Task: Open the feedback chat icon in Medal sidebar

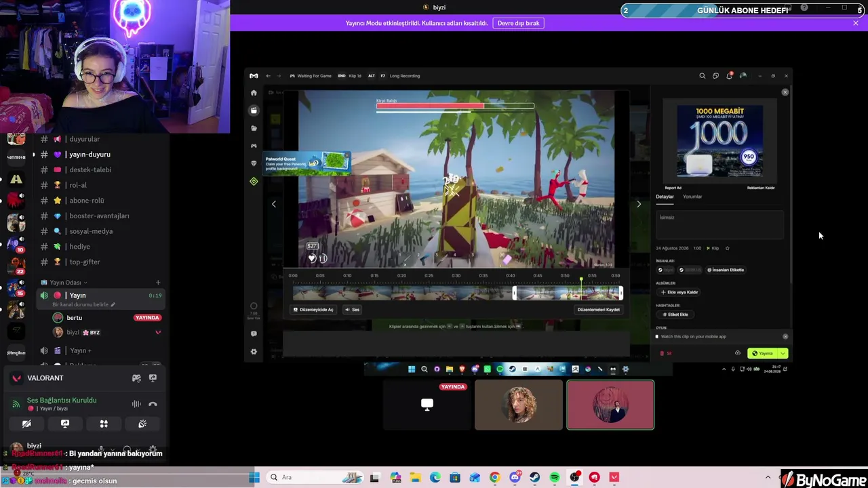Action: click(254, 333)
